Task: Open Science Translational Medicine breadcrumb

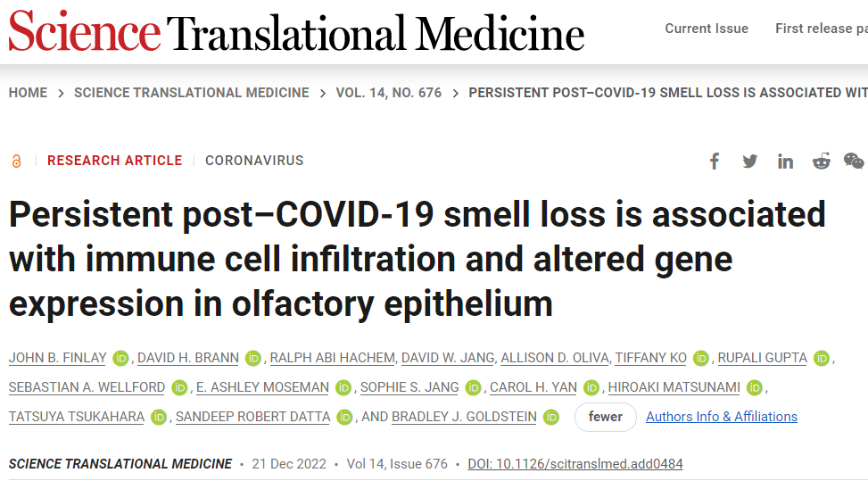Action: pos(192,93)
